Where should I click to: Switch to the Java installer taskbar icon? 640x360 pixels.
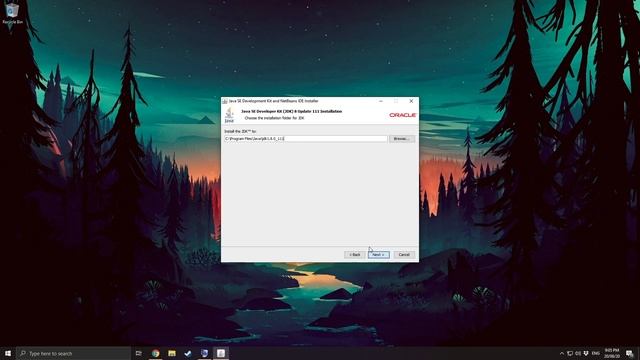(221, 353)
